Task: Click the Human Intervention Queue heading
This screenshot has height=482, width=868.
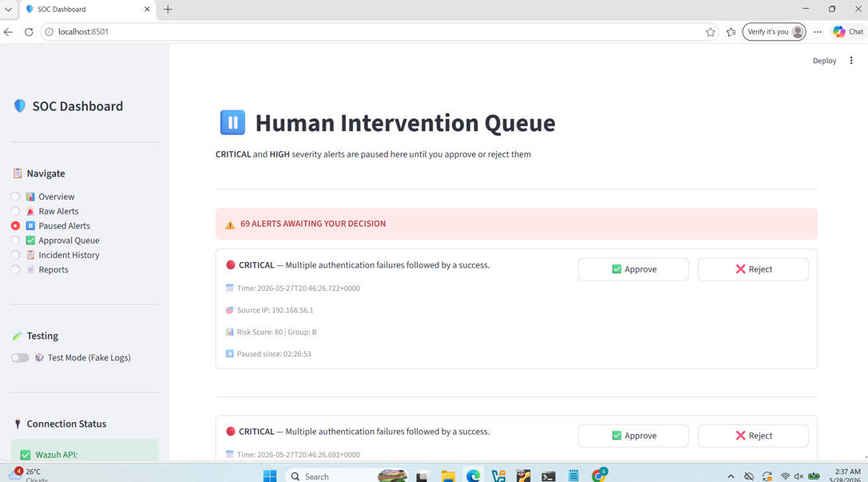Action: (405, 123)
